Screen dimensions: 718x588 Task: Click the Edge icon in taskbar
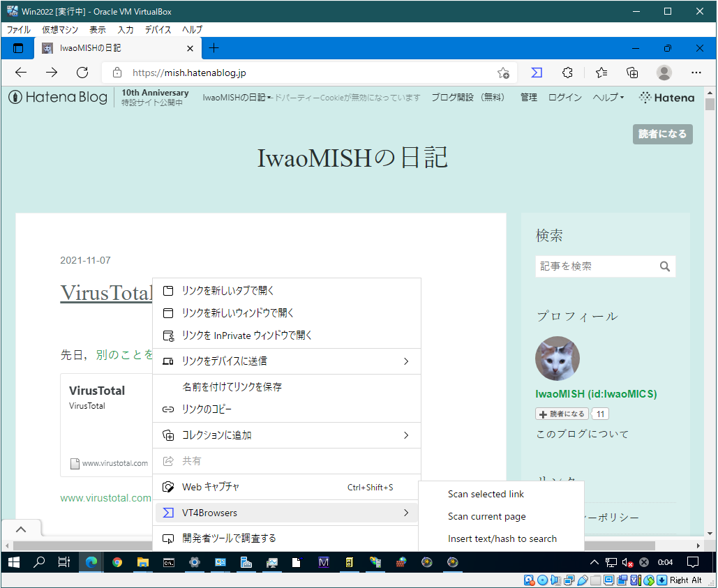point(91,562)
